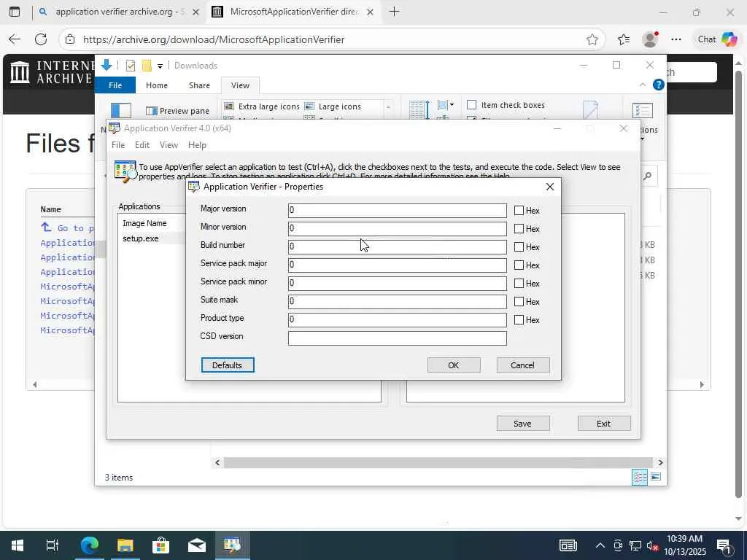This screenshot has height=560, width=747.
Task: Click the Build number input field
Action: (x=398, y=246)
